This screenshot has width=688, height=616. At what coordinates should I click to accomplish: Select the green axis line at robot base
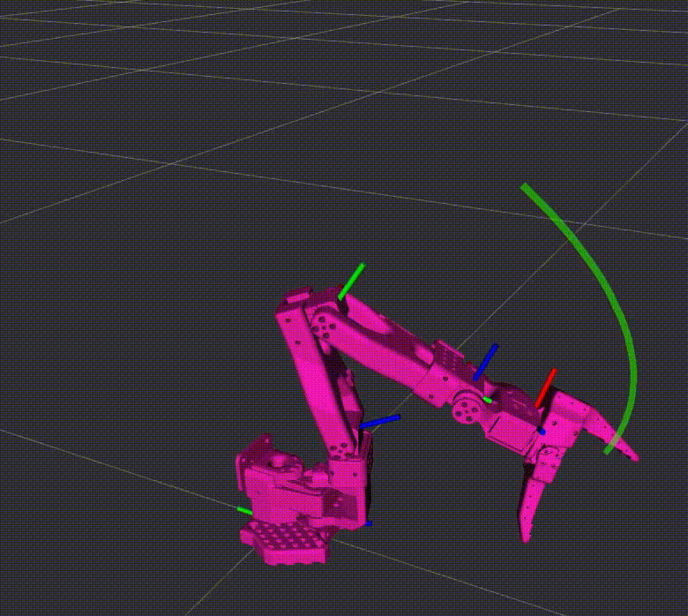point(244,510)
